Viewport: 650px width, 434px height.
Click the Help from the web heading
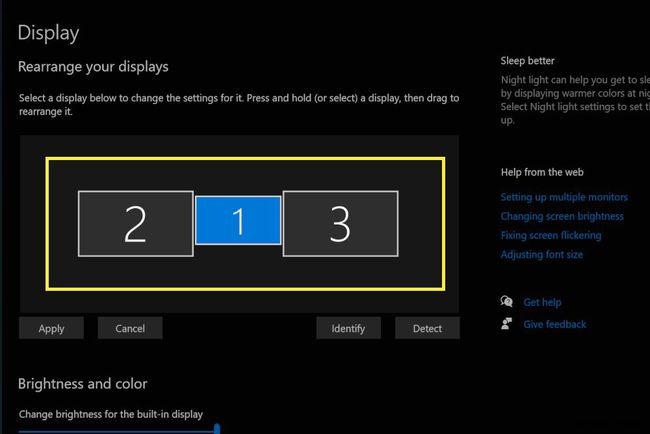pos(541,173)
